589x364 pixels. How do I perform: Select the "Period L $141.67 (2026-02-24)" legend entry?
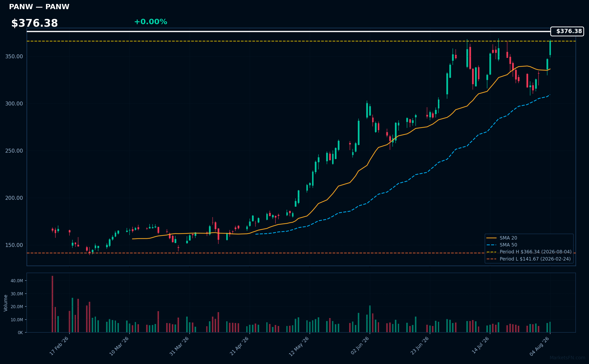[x=535, y=259]
